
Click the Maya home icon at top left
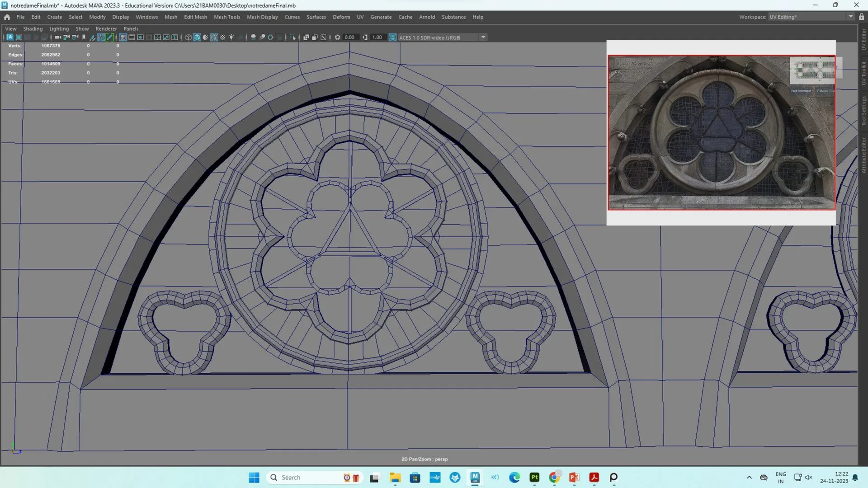click(x=7, y=17)
